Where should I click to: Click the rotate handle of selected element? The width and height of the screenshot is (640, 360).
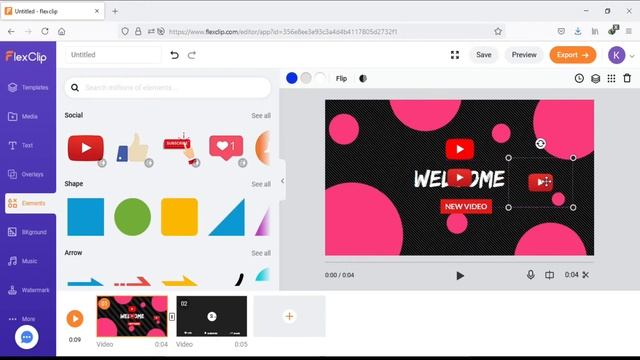click(540, 143)
